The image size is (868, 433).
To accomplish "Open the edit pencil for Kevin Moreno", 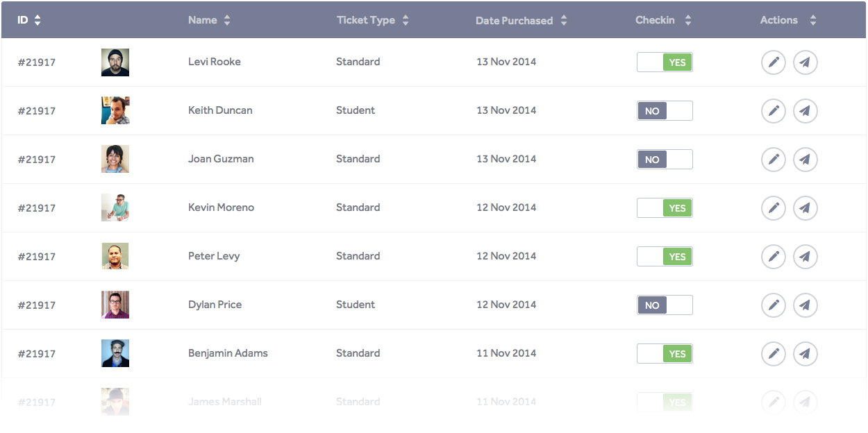I will (x=774, y=208).
